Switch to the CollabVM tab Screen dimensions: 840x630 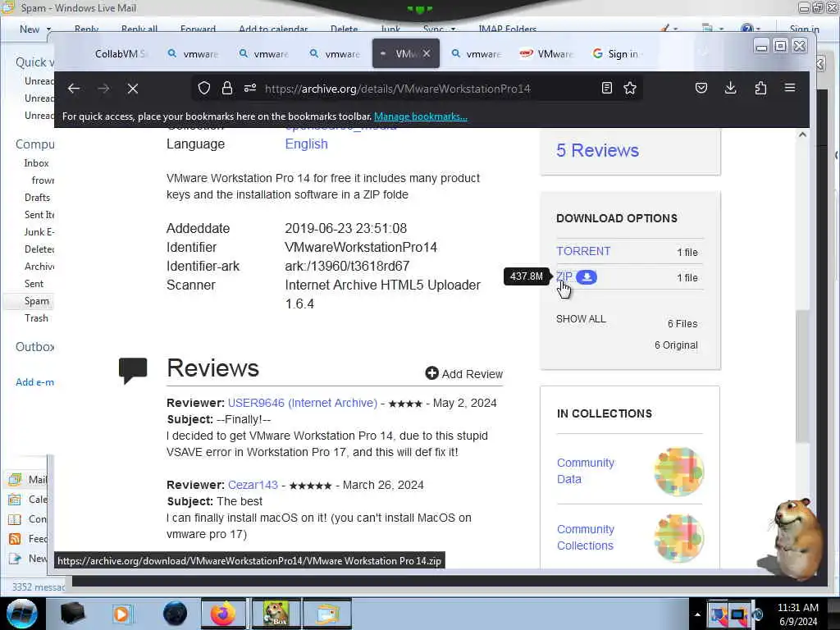(119, 53)
